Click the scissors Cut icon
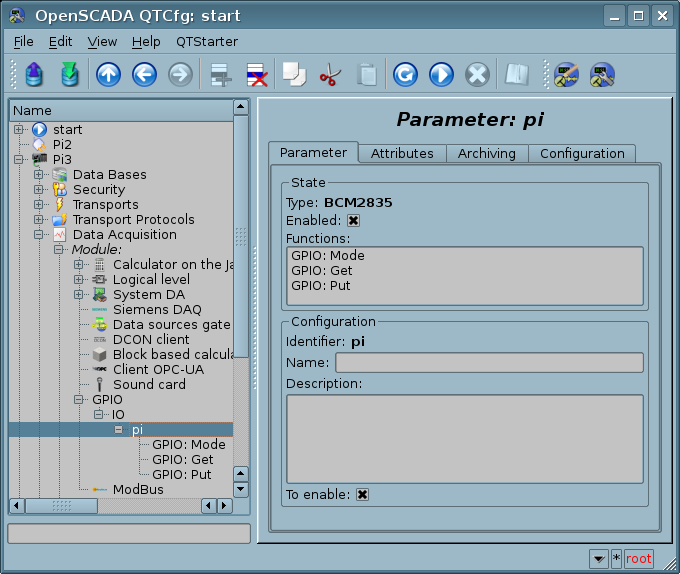This screenshot has width=680, height=574. coord(329,75)
